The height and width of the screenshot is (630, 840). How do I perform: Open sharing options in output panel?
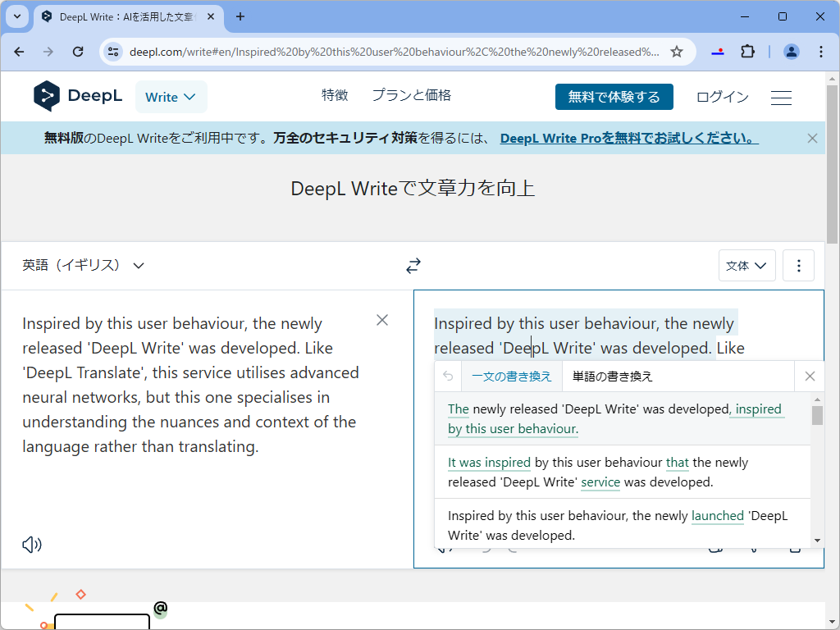(752, 546)
